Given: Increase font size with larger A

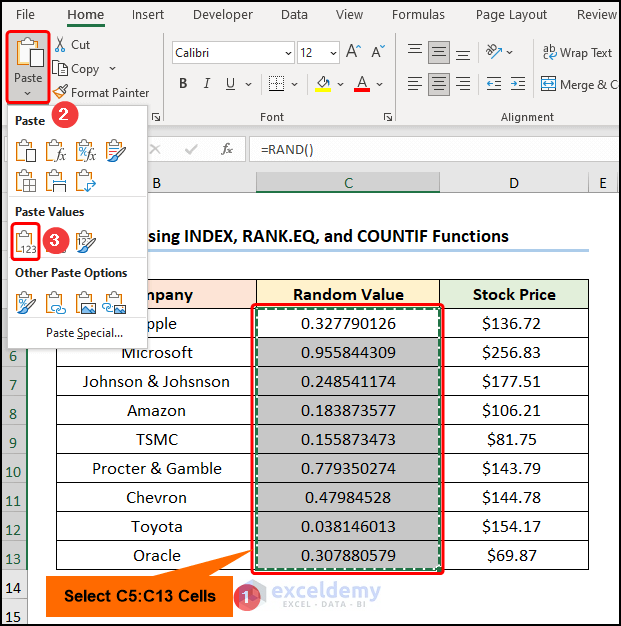Looking at the screenshot, I should tap(353, 52).
